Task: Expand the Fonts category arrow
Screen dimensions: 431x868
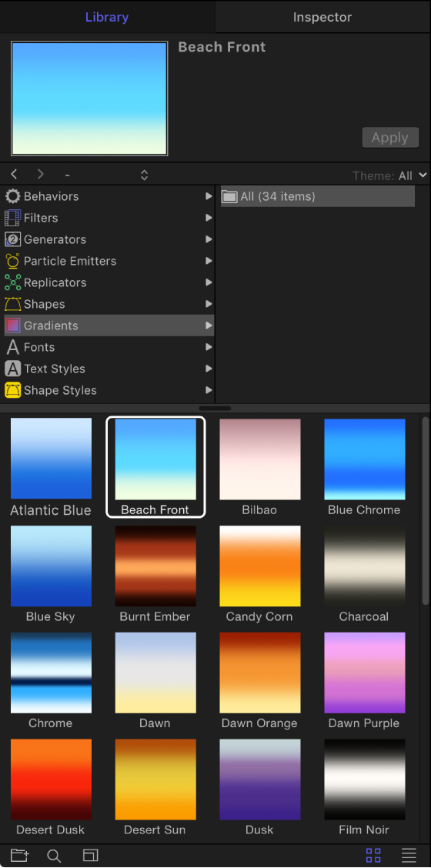Action: pos(209,347)
